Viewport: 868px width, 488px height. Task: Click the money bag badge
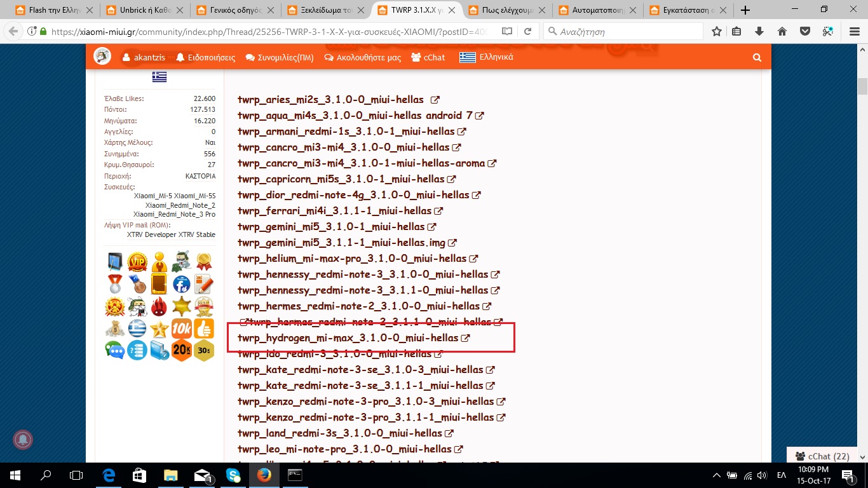point(115,328)
